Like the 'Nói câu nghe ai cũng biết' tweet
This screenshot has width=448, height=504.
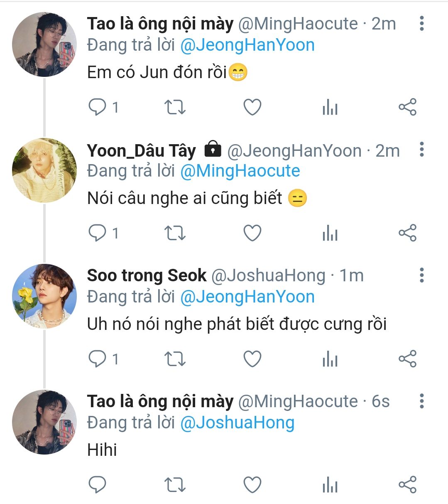tap(252, 233)
